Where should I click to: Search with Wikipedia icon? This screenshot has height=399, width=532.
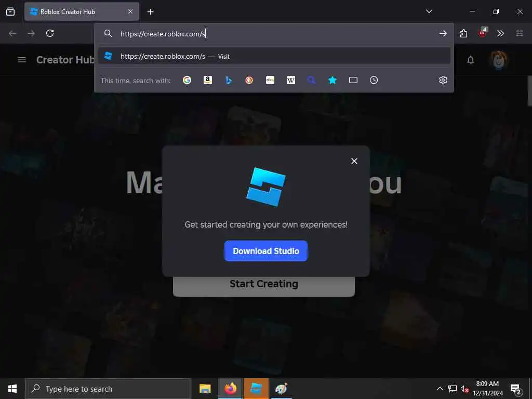(291, 80)
